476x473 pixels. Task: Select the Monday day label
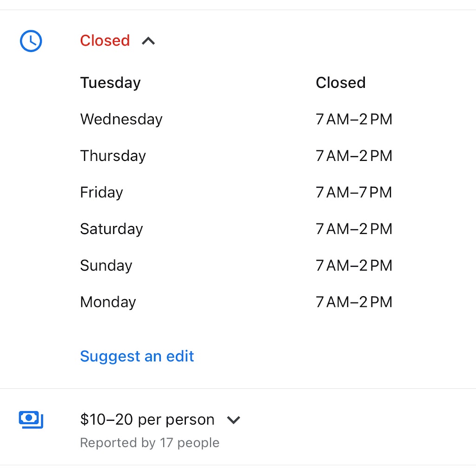point(108,302)
